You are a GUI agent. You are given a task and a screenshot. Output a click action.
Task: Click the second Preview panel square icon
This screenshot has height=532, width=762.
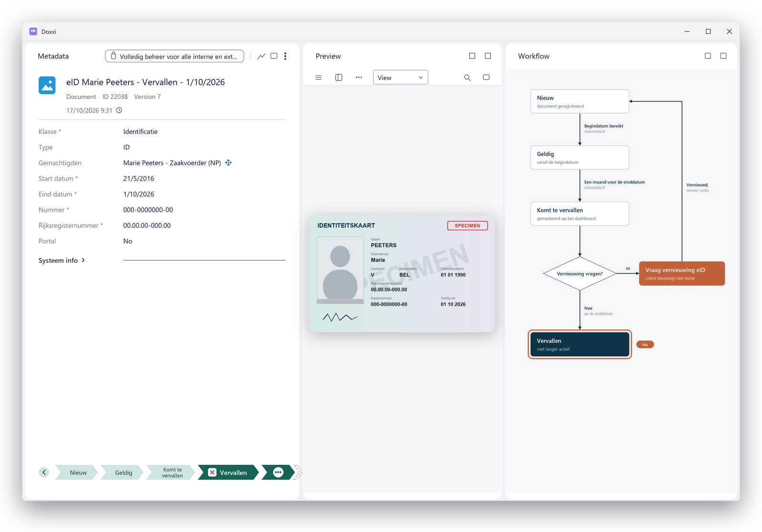click(488, 56)
